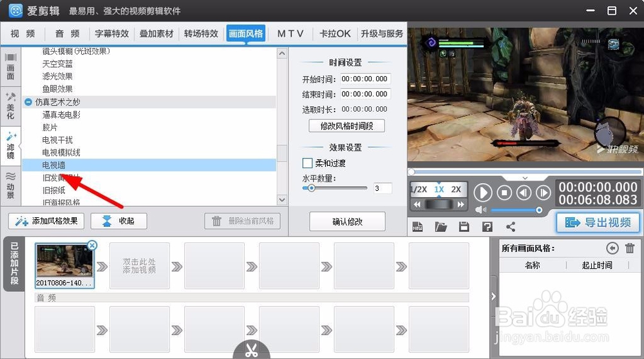Click the style list scroll down arrow

pyautogui.click(x=282, y=200)
